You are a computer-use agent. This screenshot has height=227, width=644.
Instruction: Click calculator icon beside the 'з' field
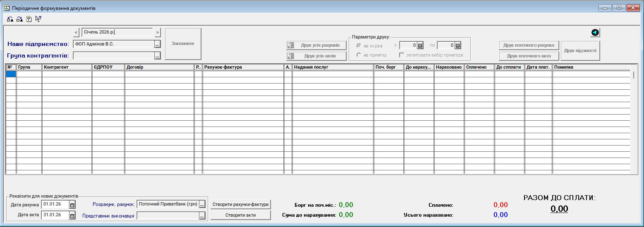pos(420,45)
